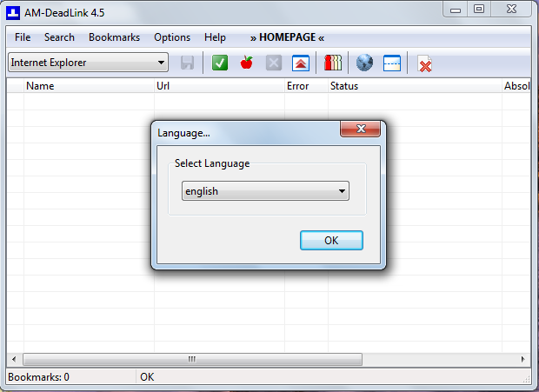The width and height of the screenshot is (539, 392).
Task: Minimize the AM-DeadLink window
Action: point(456,10)
